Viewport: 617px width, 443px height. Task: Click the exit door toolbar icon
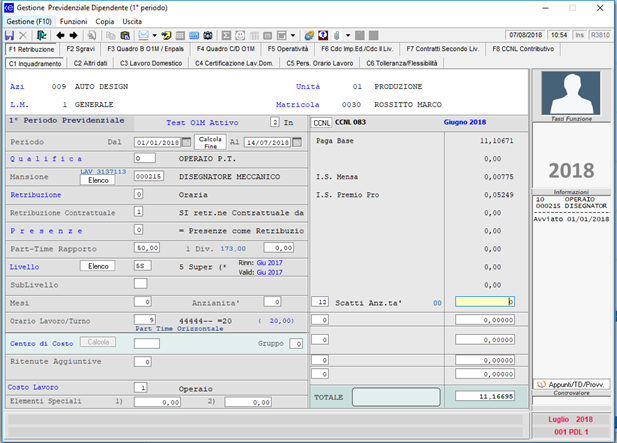coord(42,35)
